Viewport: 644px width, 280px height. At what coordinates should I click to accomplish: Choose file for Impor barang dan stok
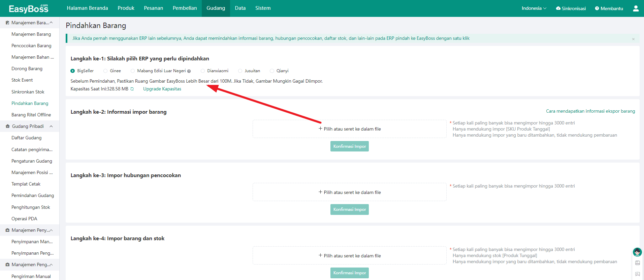[350, 255]
